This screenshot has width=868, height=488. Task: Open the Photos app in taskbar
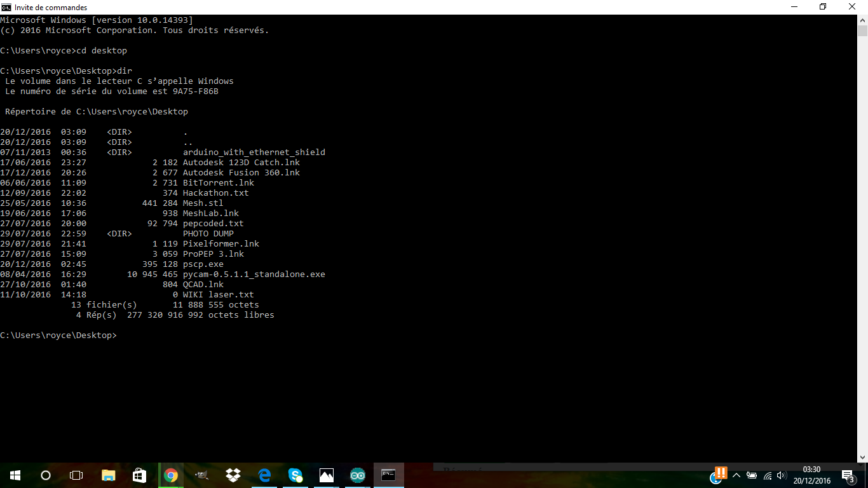point(326,475)
